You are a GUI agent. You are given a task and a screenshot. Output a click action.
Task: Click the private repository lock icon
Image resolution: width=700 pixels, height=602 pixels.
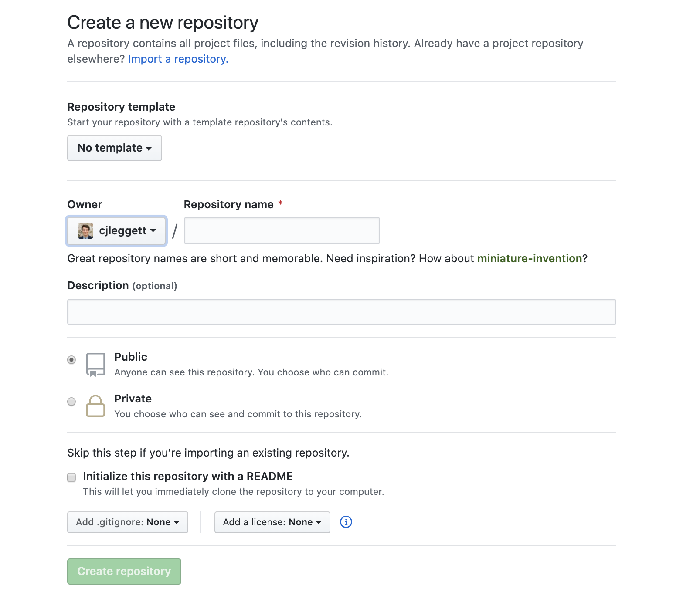click(95, 406)
